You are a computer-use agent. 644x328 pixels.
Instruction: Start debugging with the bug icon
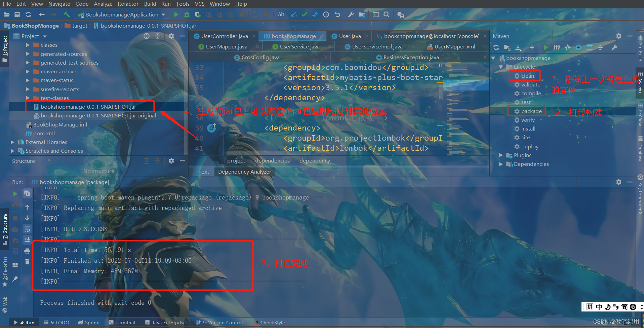(187, 14)
